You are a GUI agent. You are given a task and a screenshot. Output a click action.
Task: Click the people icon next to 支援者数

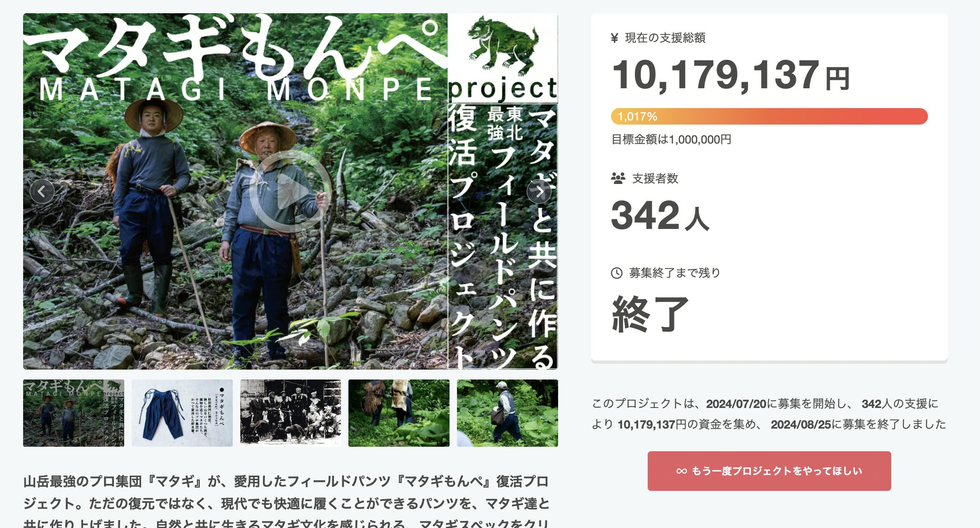coord(618,179)
